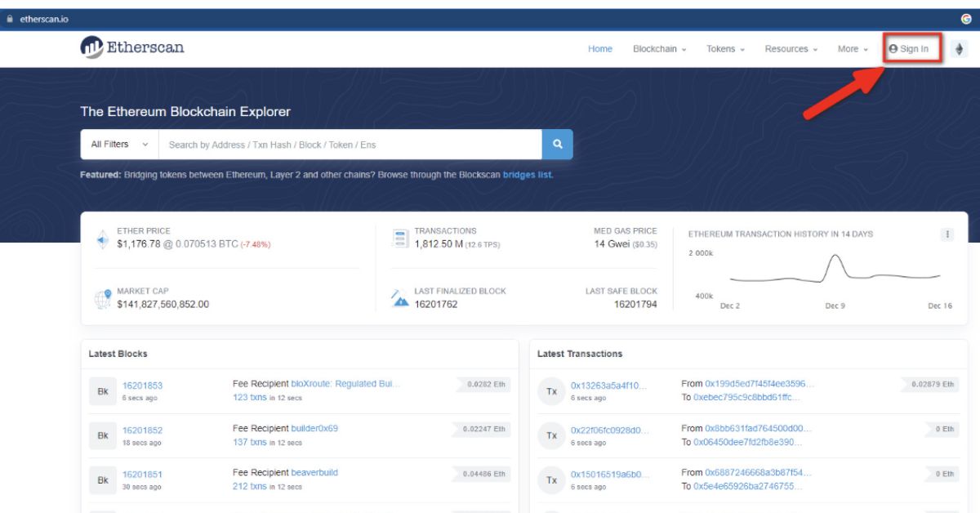The height and width of the screenshot is (513, 980).
Task: Click the 0.02247 Eth block reward badge
Action: 482,428
